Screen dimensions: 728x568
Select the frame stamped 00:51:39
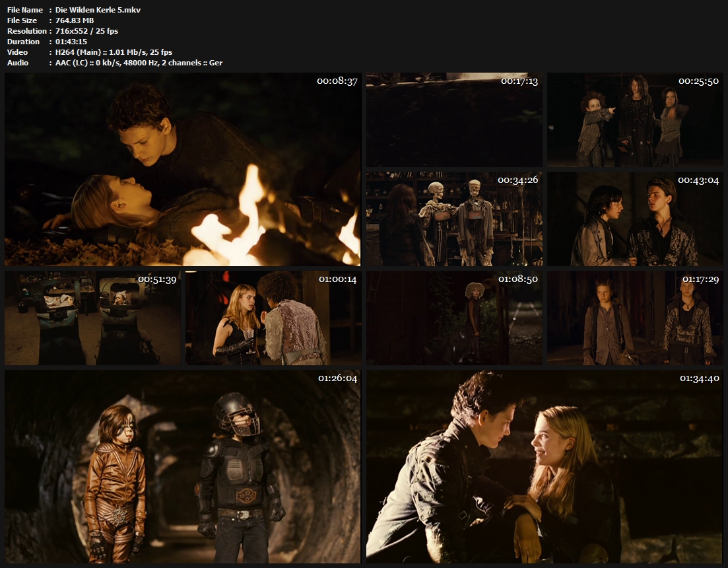[92, 318]
